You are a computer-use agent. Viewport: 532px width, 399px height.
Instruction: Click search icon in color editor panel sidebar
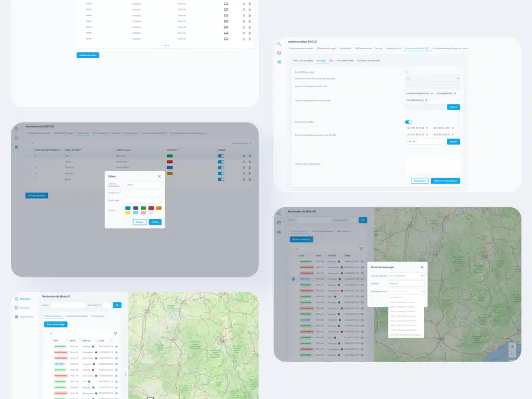tap(16, 129)
